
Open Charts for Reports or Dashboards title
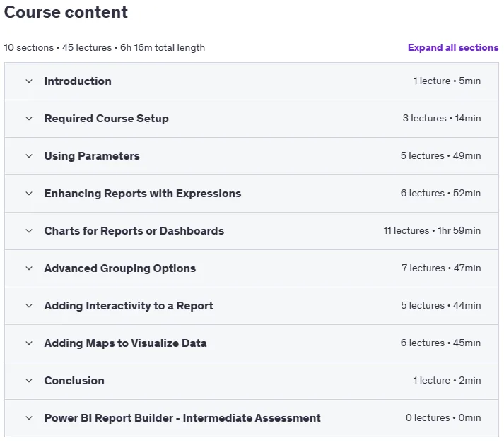tap(134, 231)
